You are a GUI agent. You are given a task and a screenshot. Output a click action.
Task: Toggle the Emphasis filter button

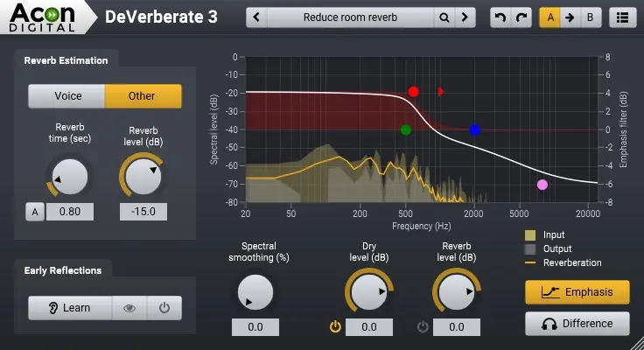coord(577,292)
